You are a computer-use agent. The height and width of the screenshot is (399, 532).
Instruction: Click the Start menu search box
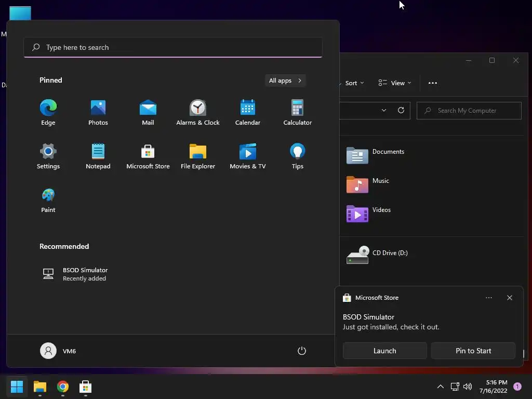pyautogui.click(x=173, y=47)
